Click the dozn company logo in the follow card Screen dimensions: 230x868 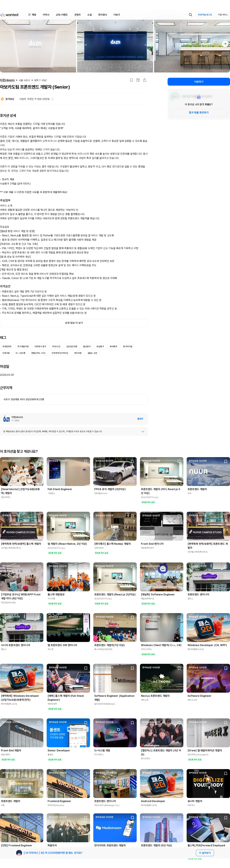tap(6, 419)
